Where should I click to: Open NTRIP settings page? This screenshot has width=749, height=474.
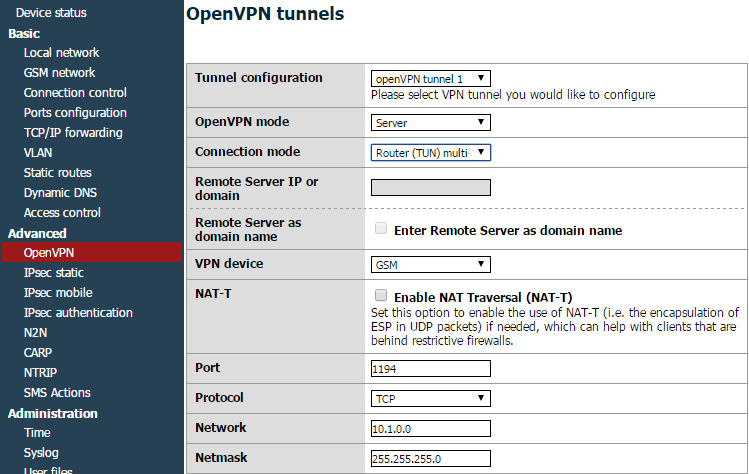coord(41,373)
